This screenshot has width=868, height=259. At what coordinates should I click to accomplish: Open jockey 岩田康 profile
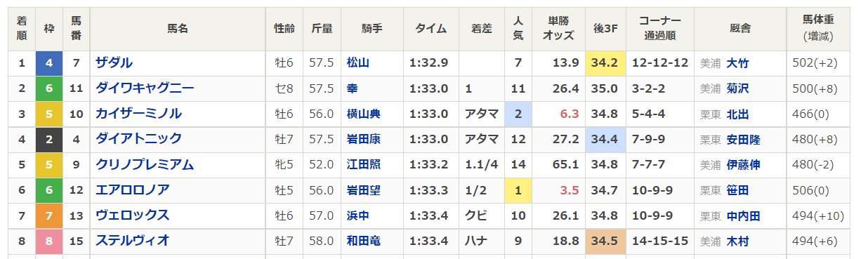(x=363, y=140)
